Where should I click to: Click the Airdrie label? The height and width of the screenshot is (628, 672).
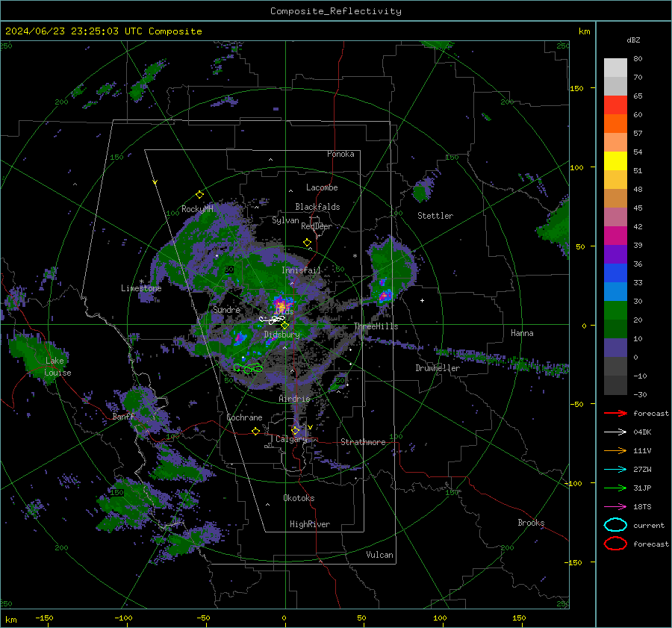tap(294, 399)
